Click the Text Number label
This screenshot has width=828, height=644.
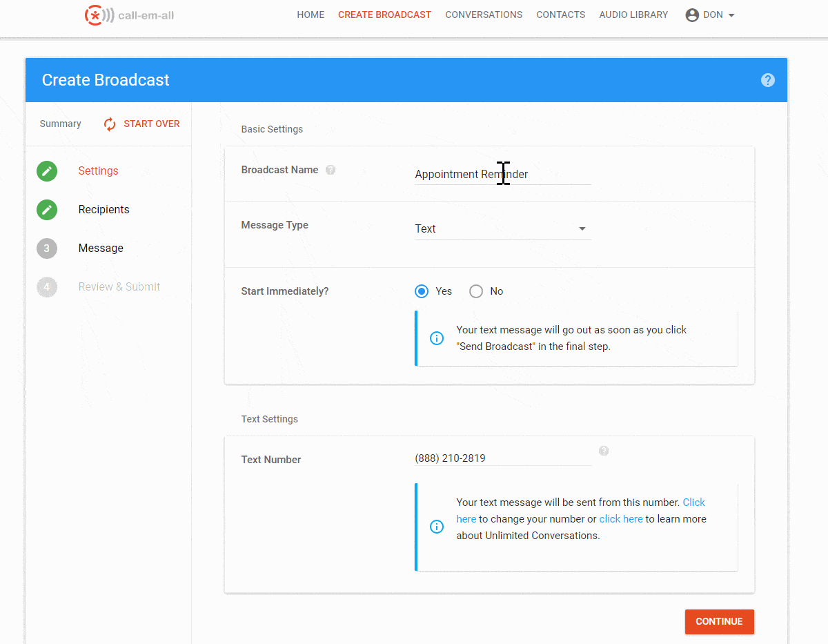tap(271, 460)
